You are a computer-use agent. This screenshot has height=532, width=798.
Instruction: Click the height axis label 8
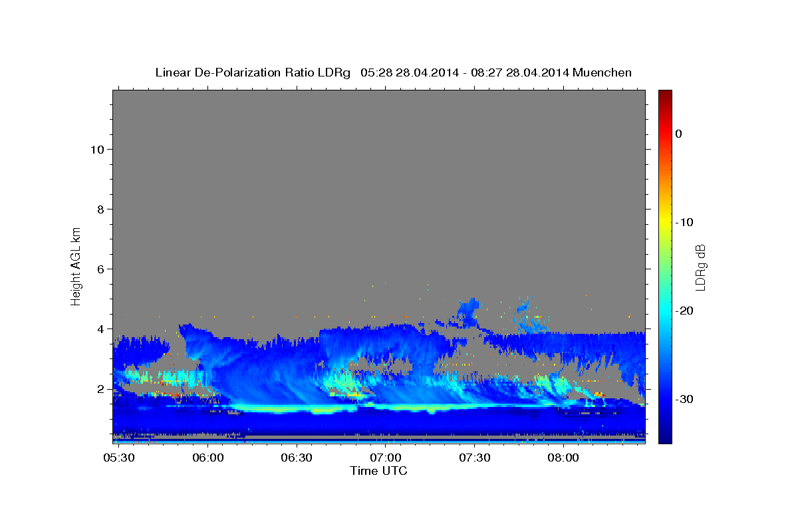[x=100, y=209]
